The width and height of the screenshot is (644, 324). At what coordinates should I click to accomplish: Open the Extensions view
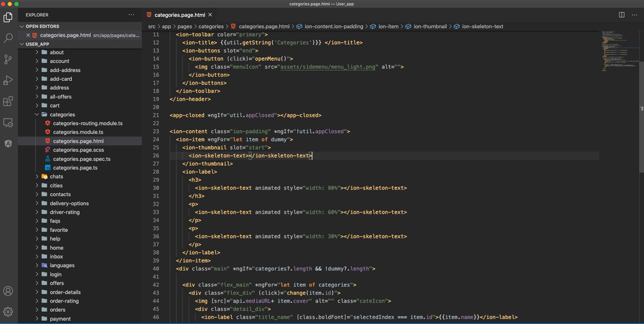[x=8, y=101]
